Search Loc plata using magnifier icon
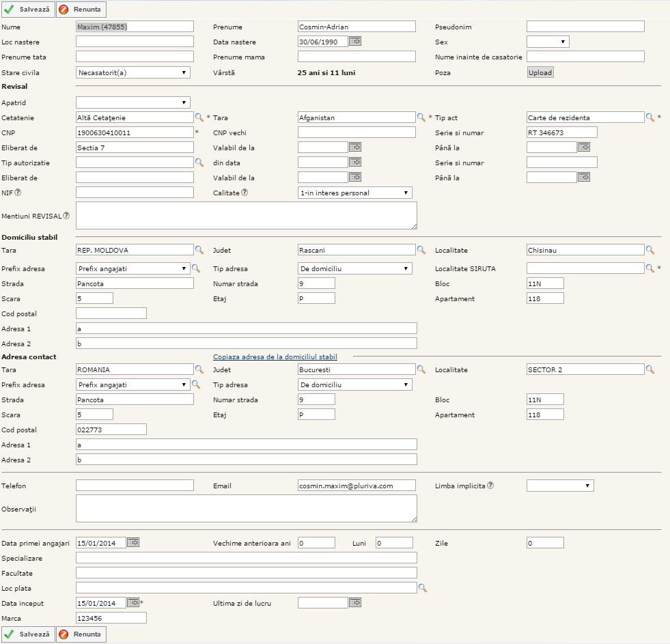Image resolution: width=670 pixels, height=644 pixels. point(422,587)
